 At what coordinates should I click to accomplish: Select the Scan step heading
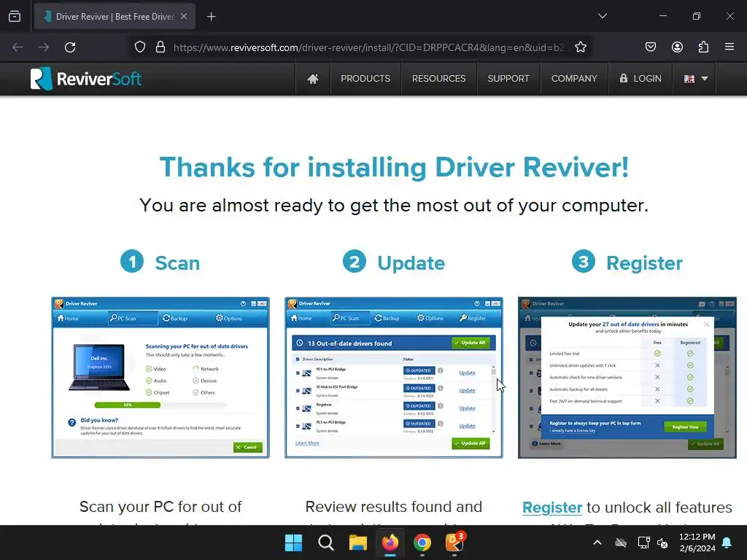pos(177,262)
